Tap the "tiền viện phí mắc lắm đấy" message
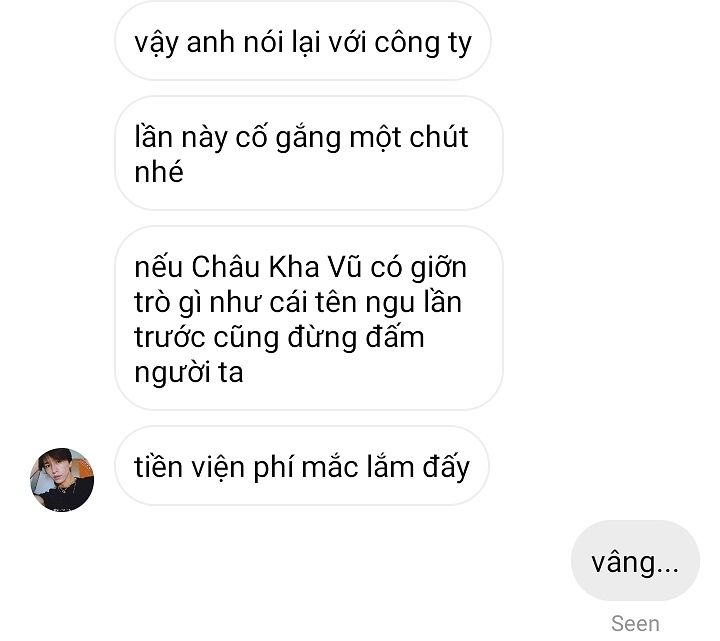This screenshot has height=641, width=720. [x=302, y=466]
